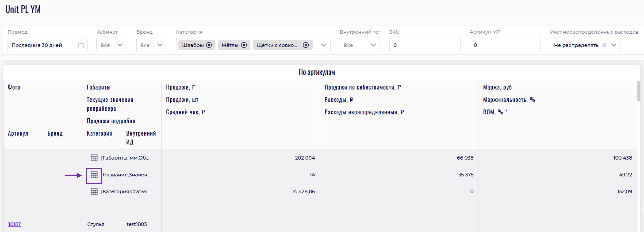Open the Габариты table icon
Viewport: 644px width, 232px height.
click(x=94, y=158)
